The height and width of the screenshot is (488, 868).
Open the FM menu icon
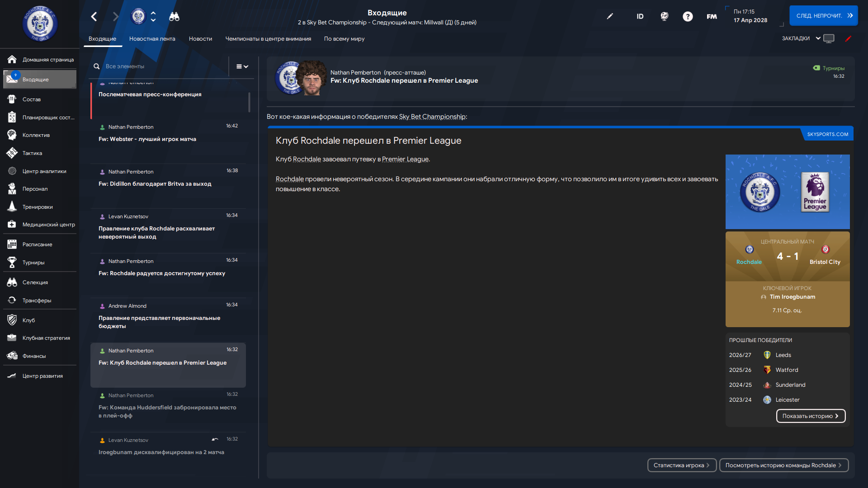coord(712,17)
